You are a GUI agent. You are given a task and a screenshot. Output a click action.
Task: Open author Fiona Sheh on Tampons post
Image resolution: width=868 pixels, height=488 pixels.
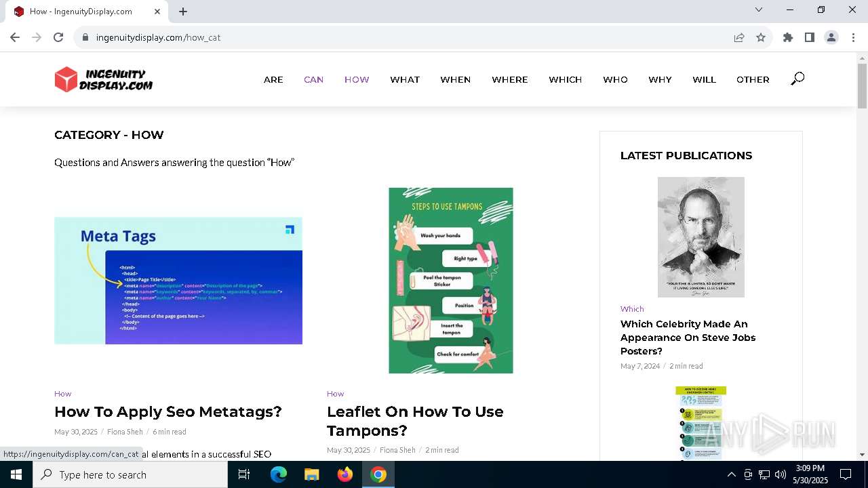tap(397, 450)
